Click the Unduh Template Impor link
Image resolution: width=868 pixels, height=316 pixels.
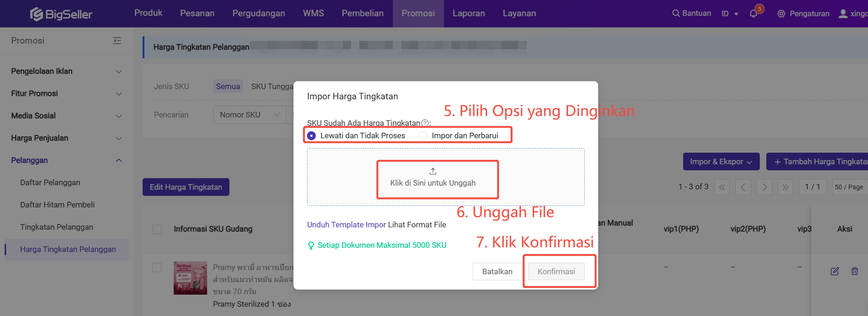346,225
